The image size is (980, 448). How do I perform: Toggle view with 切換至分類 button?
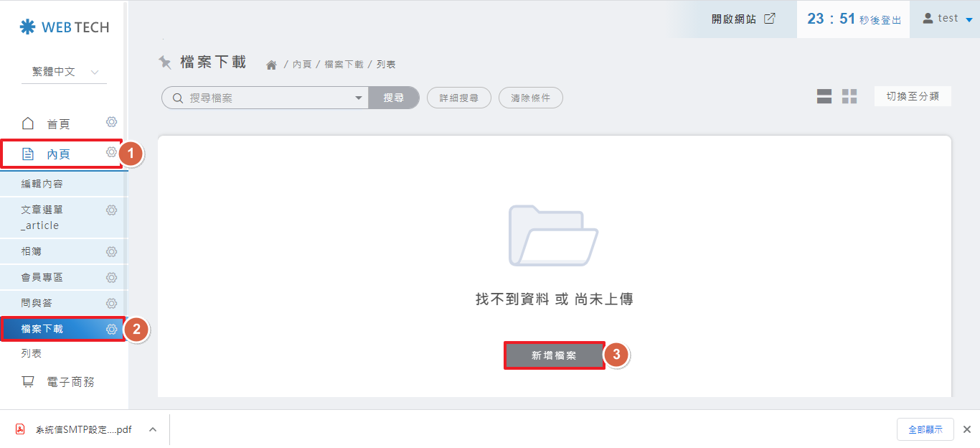913,96
